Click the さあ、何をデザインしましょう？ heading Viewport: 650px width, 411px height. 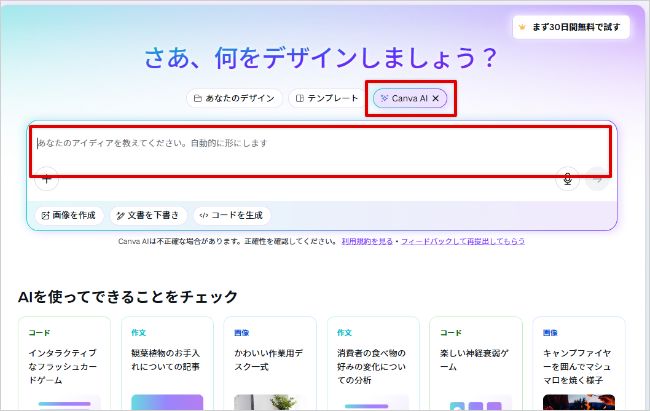[320, 58]
